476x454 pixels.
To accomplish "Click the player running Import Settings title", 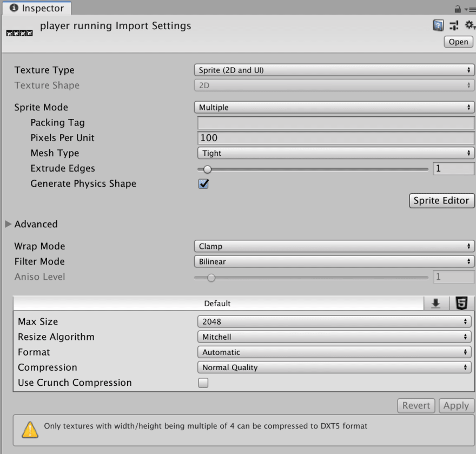I will point(116,26).
